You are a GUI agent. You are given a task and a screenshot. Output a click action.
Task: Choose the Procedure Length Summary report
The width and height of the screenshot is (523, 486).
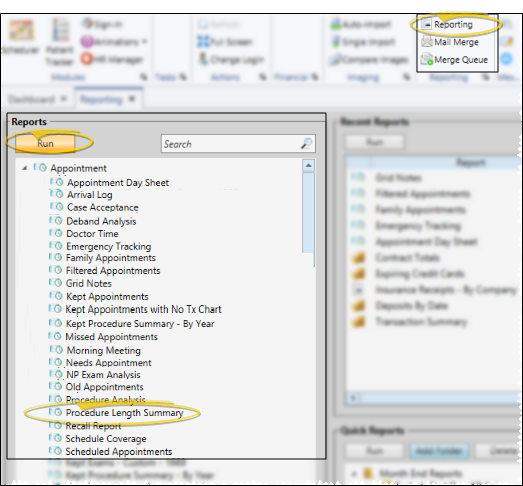[x=124, y=413]
